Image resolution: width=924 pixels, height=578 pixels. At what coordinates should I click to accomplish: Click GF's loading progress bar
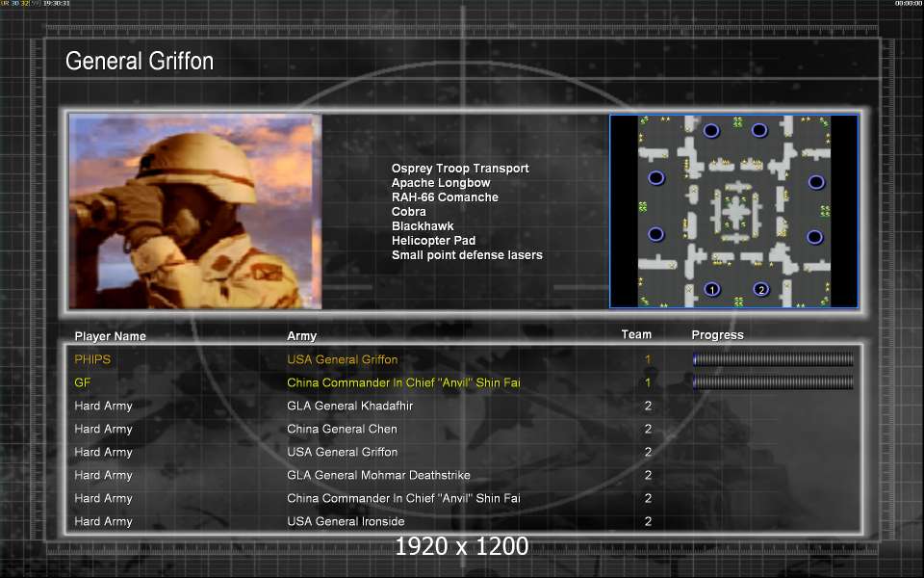pyautogui.click(x=773, y=382)
